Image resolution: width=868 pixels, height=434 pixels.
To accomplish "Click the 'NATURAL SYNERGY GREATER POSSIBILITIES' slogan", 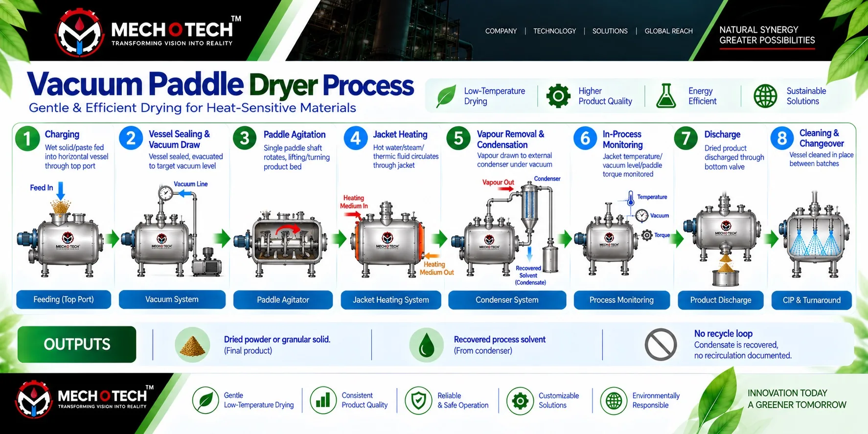I will 767,35.
